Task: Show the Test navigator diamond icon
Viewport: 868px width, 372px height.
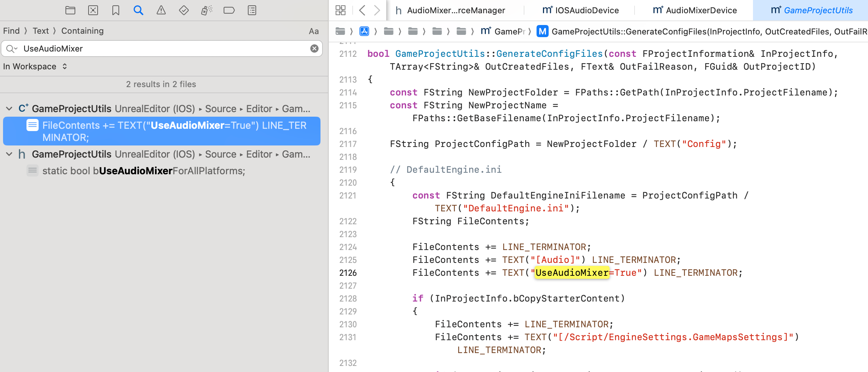Action: [184, 10]
